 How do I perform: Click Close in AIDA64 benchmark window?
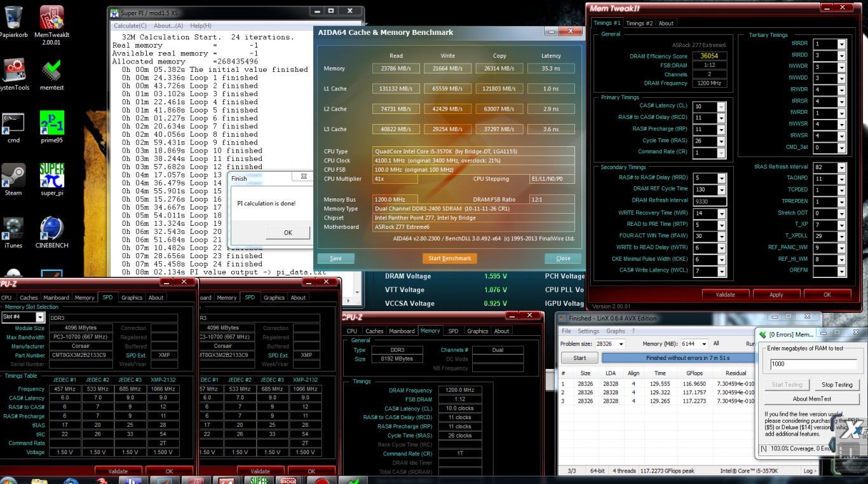pos(563,258)
